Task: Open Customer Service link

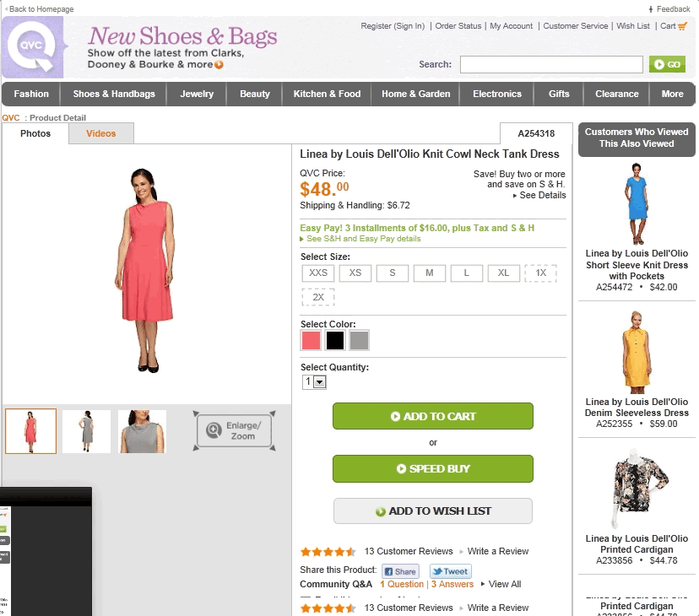Action: (576, 26)
